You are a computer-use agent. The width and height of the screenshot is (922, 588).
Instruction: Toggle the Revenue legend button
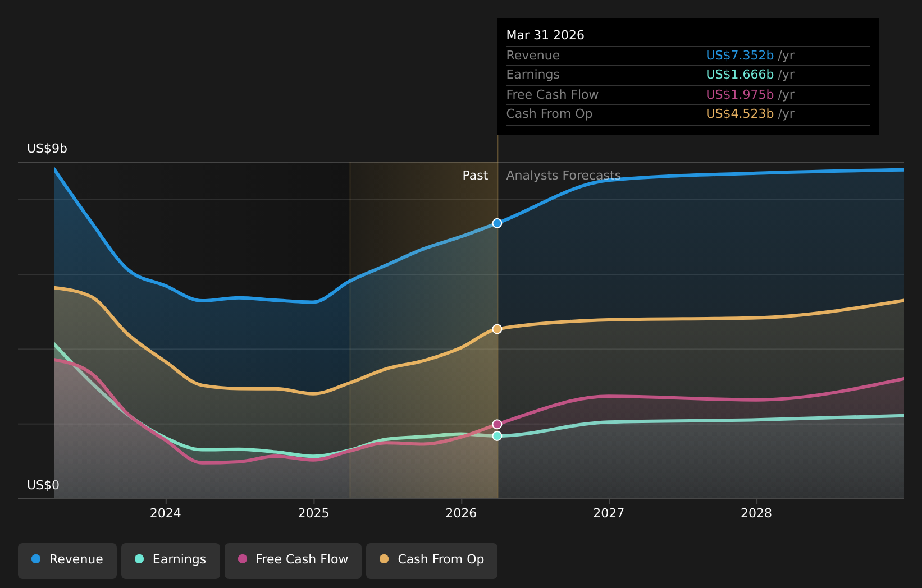coord(67,561)
